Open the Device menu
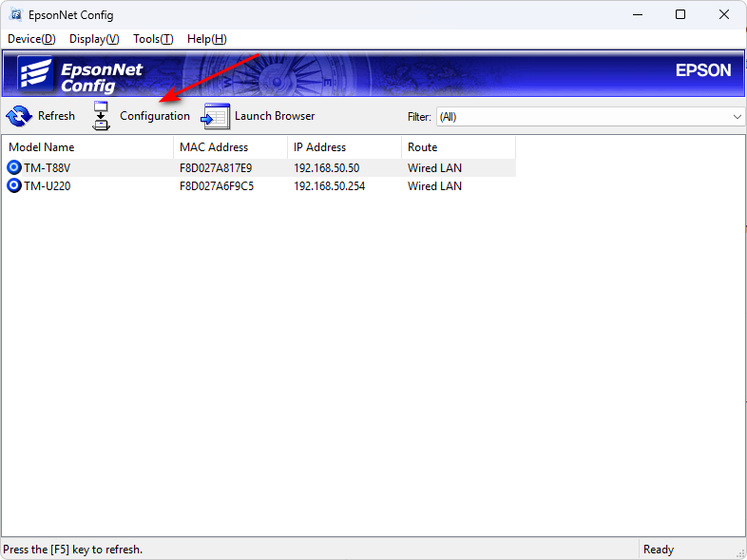The width and height of the screenshot is (747, 560). point(31,39)
